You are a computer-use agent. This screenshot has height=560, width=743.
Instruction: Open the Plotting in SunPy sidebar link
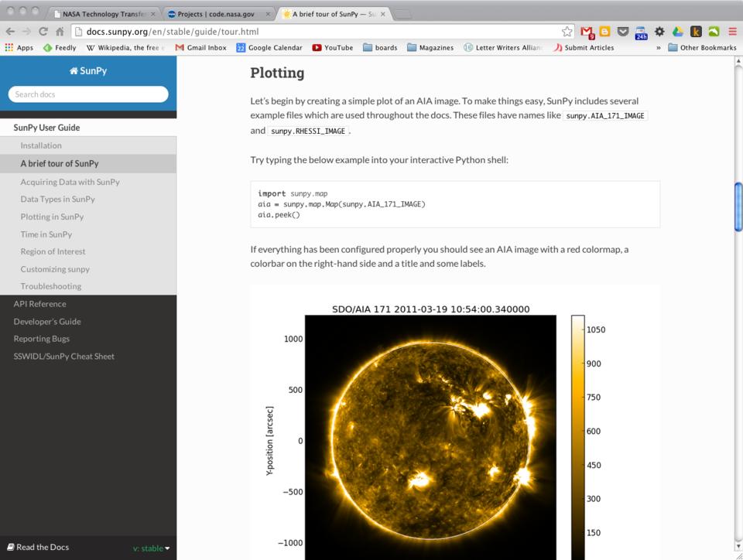point(52,217)
